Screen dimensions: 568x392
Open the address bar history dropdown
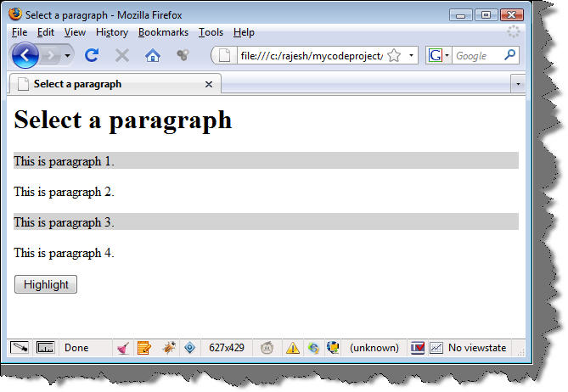(411, 55)
